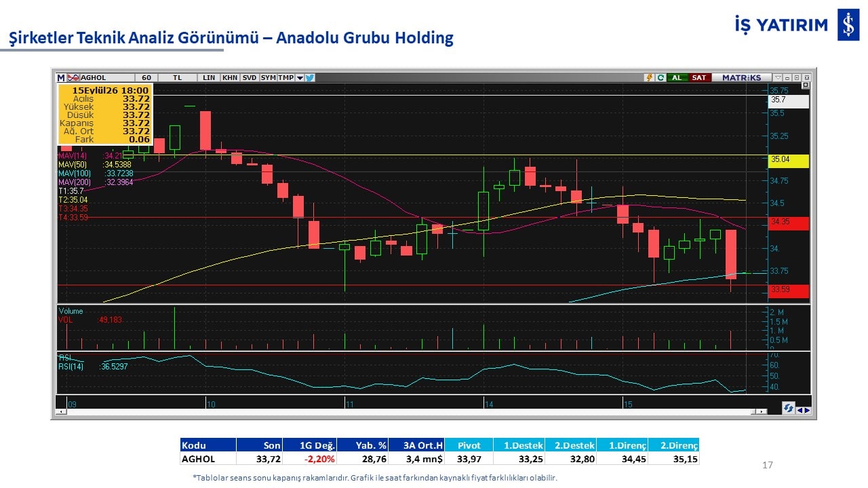Screen dimensions: 868x488
Task: Toggle the LIN scale mode
Action: pos(209,77)
